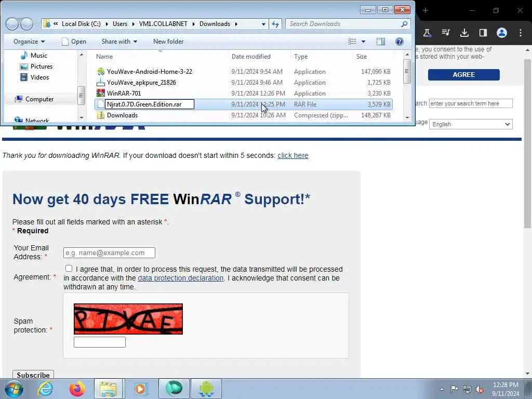Click the Pictures library icon in sidebar

click(24, 66)
